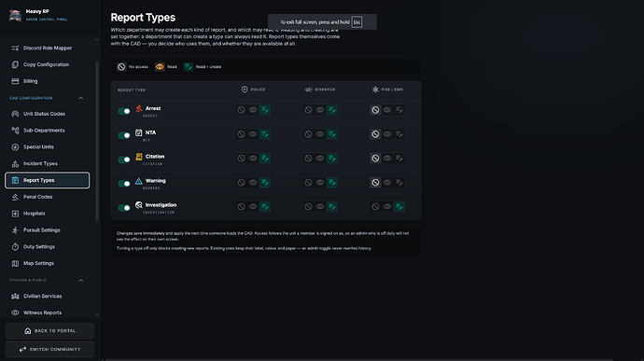Toggle the Arrest report type off
This screenshot has height=361, width=644.
[x=124, y=111]
